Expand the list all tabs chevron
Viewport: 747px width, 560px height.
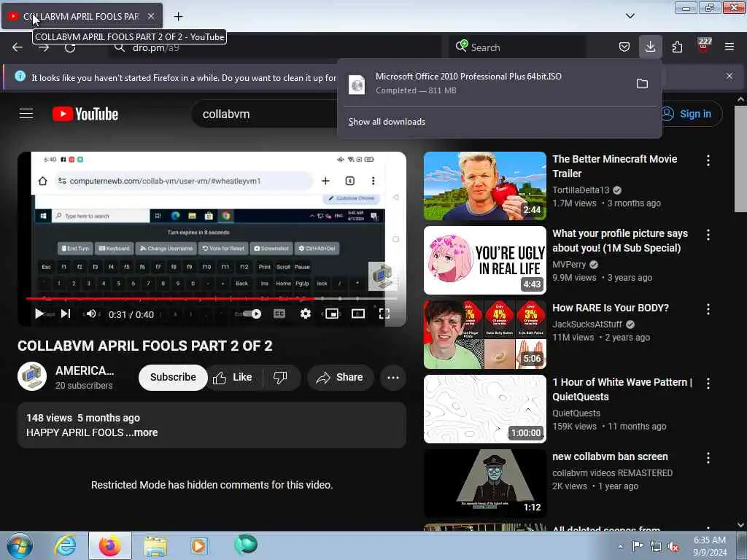click(630, 16)
